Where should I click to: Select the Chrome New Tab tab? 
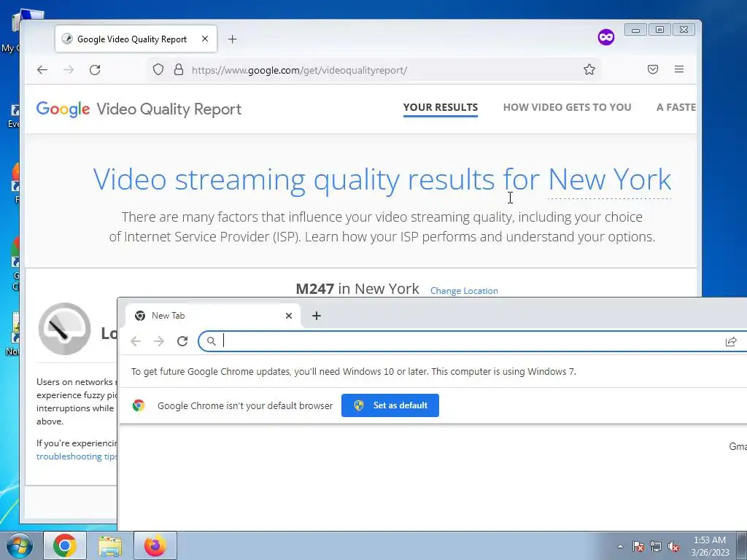212,316
